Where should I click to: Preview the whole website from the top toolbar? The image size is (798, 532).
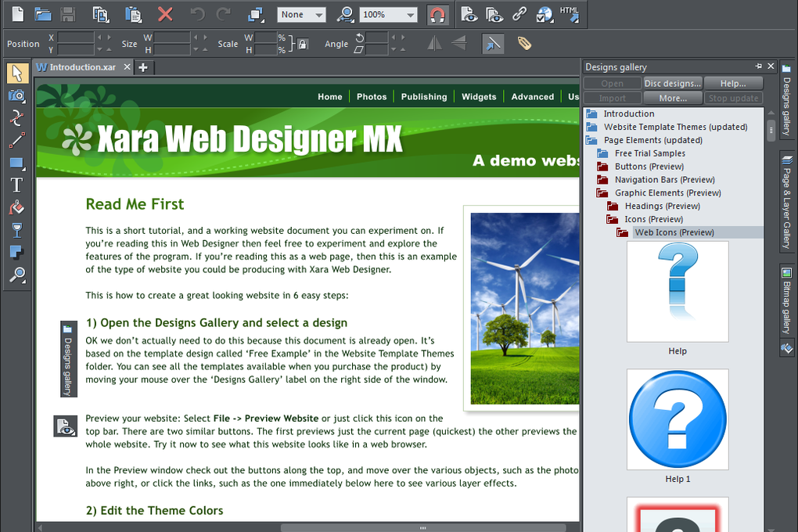click(494, 14)
